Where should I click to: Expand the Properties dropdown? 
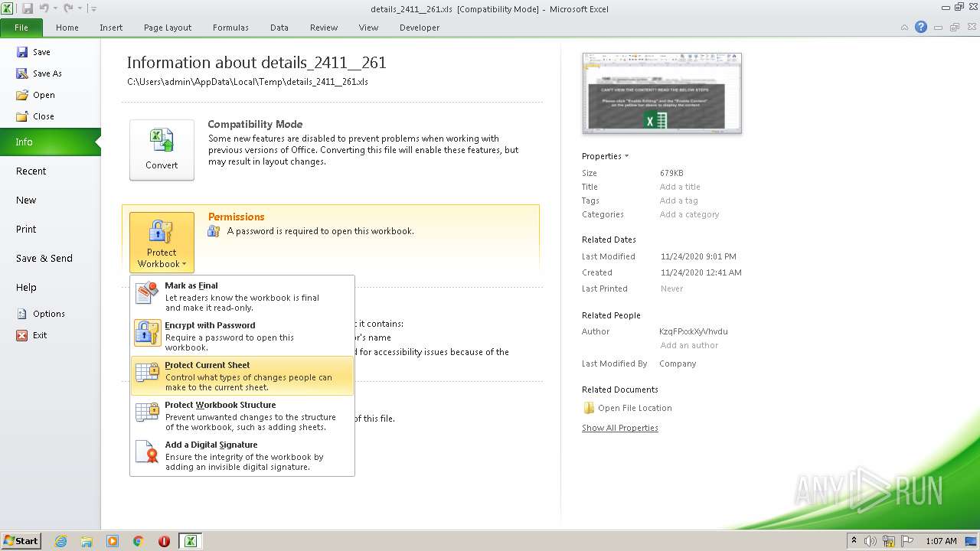(x=605, y=156)
